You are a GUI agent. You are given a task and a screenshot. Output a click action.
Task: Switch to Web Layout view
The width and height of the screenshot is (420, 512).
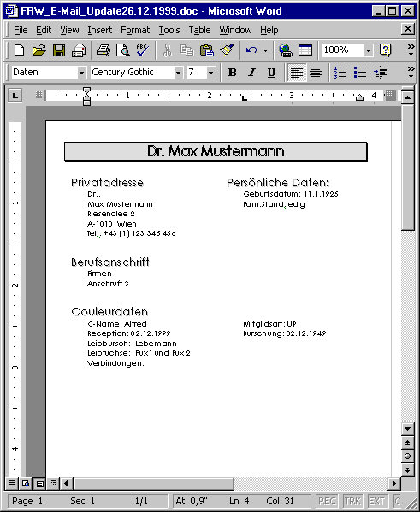pyautogui.click(x=26, y=483)
